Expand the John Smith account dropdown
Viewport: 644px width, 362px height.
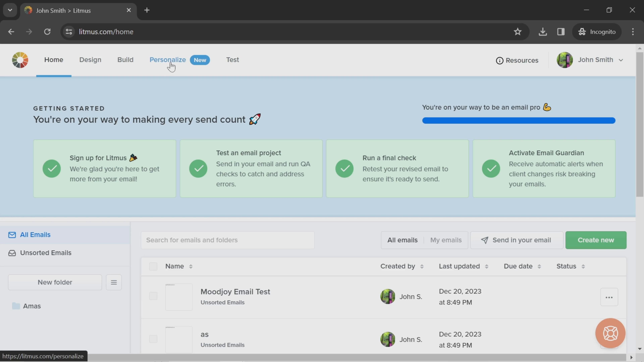[621, 60]
